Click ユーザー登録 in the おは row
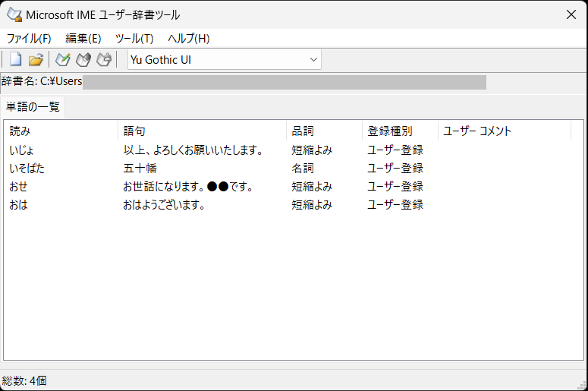Image resolution: width=588 pixels, height=391 pixels. coord(395,205)
